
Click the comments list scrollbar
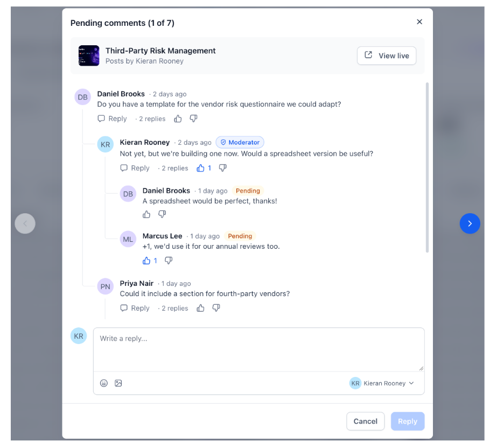click(427, 167)
